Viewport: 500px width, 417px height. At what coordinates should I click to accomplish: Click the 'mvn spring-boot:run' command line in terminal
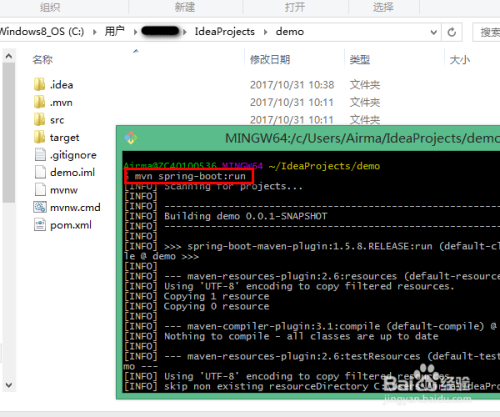coord(190,176)
